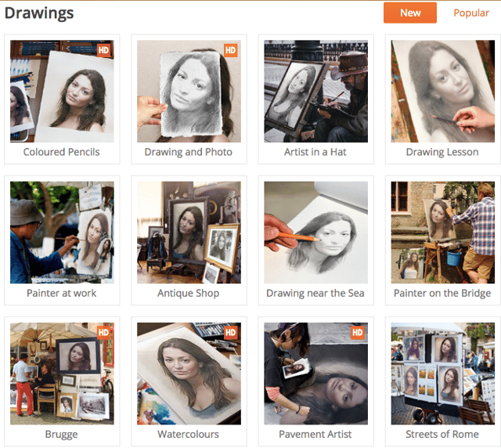Open the Streets of Rome thumbnail

click(443, 374)
